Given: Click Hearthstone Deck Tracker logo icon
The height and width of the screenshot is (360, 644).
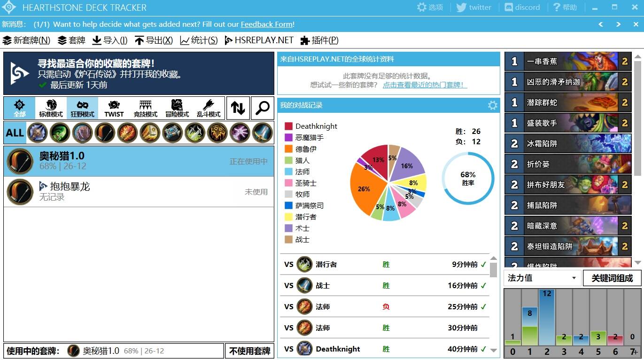Looking at the screenshot, I should click(x=9, y=8).
